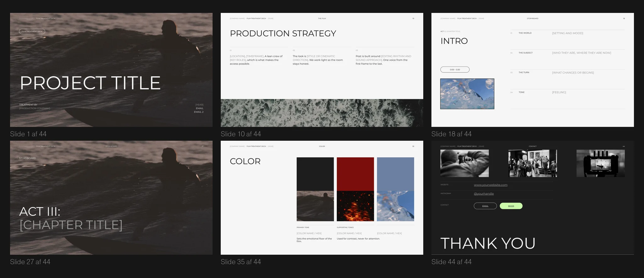
Task: Select the "THANK YOU" heading
Action: (488, 243)
